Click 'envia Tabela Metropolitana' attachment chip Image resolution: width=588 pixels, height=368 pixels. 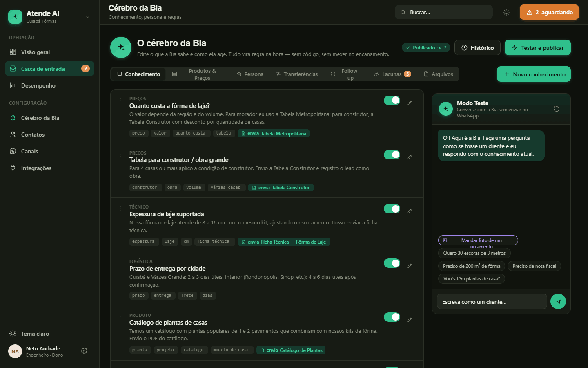pos(274,133)
